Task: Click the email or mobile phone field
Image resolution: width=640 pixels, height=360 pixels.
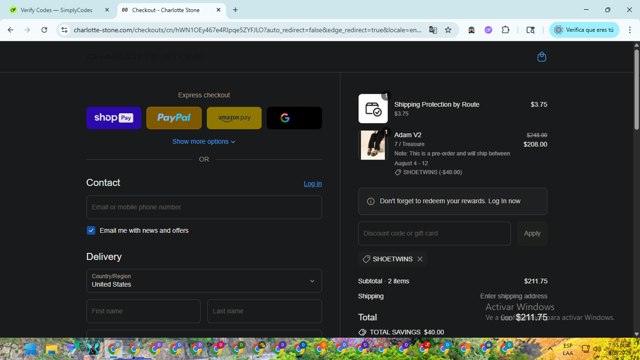Action: point(204,207)
